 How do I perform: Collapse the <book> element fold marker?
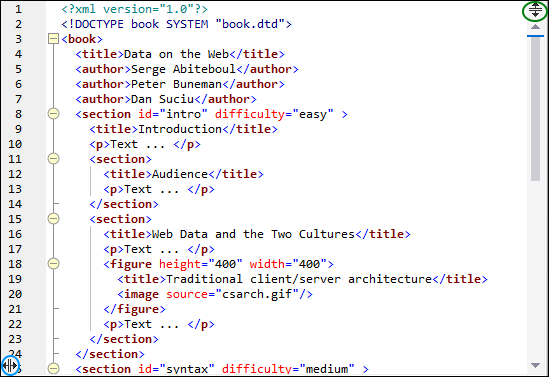click(x=53, y=39)
